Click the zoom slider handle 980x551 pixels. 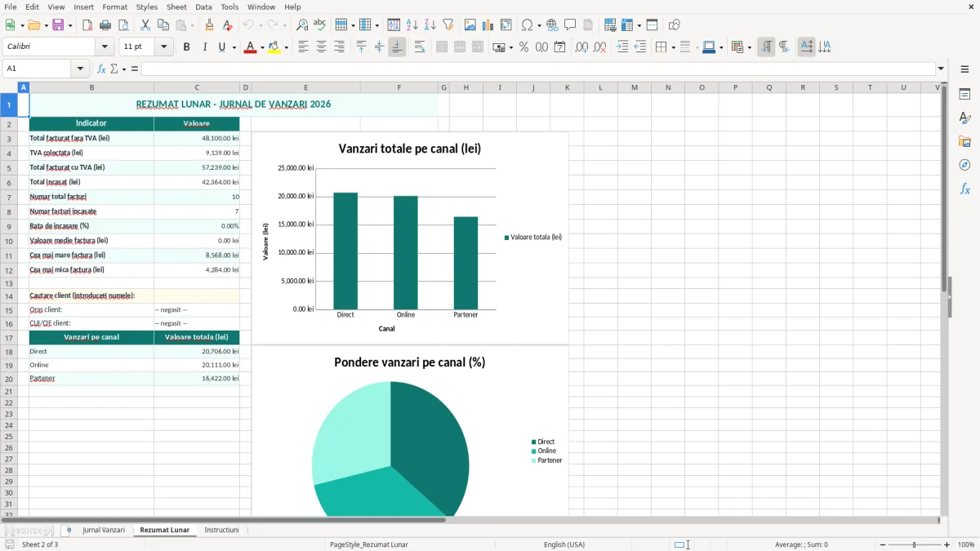(915, 544)
